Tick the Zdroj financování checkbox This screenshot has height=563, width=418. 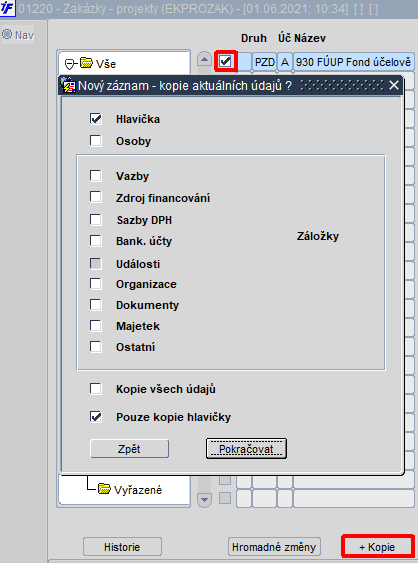coord(96,197)
